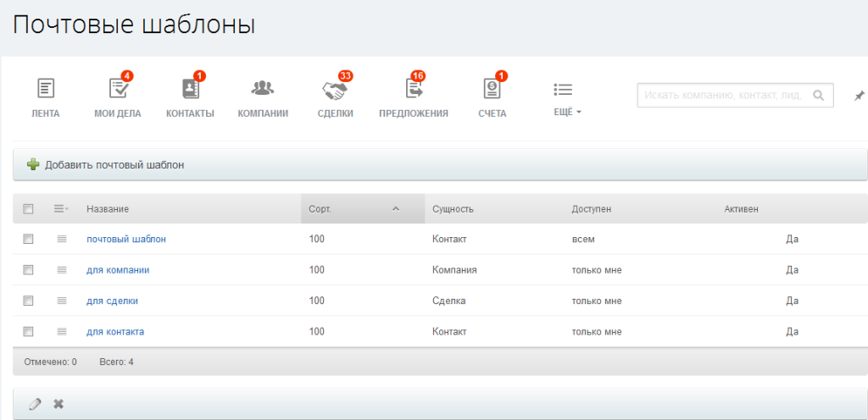This screenshot has width=868, height=420.
Task: Open Мои дела tasks icon
Action: tap(118, 89)
